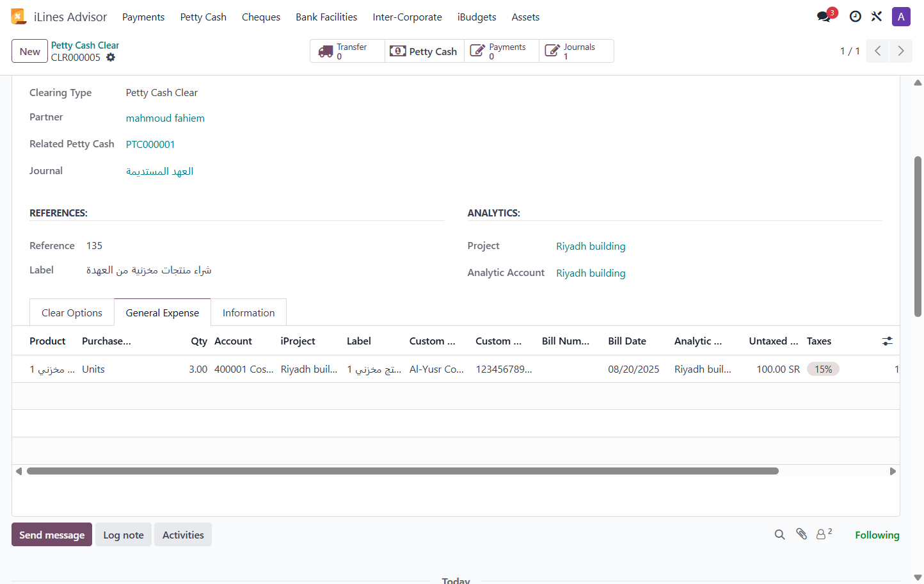Open the Project Riyadh building link
924x584 pixels.
[x=591, y=247]
